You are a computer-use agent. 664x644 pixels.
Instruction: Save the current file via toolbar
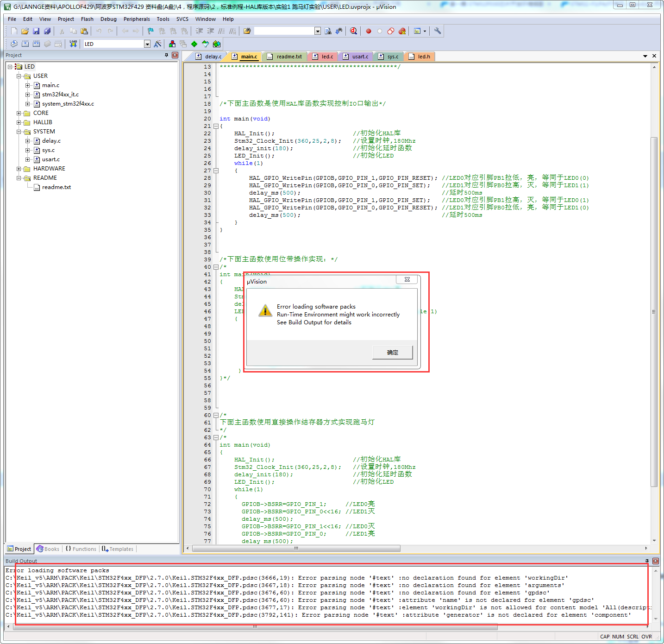click(36, 31)
